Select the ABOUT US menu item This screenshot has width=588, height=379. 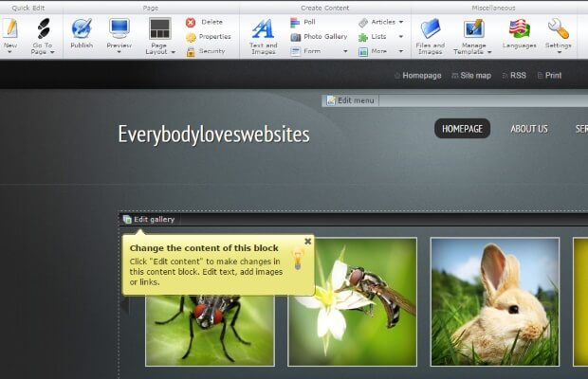pos(529,129)
